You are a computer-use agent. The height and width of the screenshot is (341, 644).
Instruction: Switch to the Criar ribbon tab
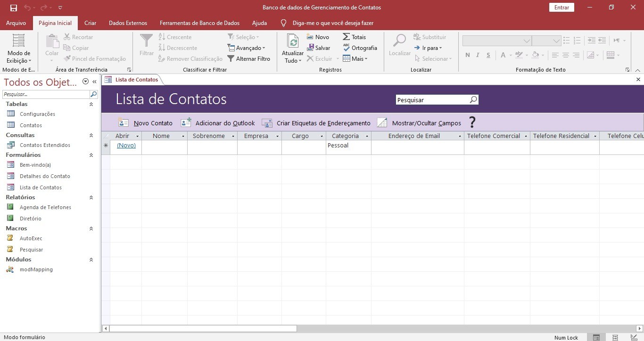pyautogui.click(x=90, y=23)
